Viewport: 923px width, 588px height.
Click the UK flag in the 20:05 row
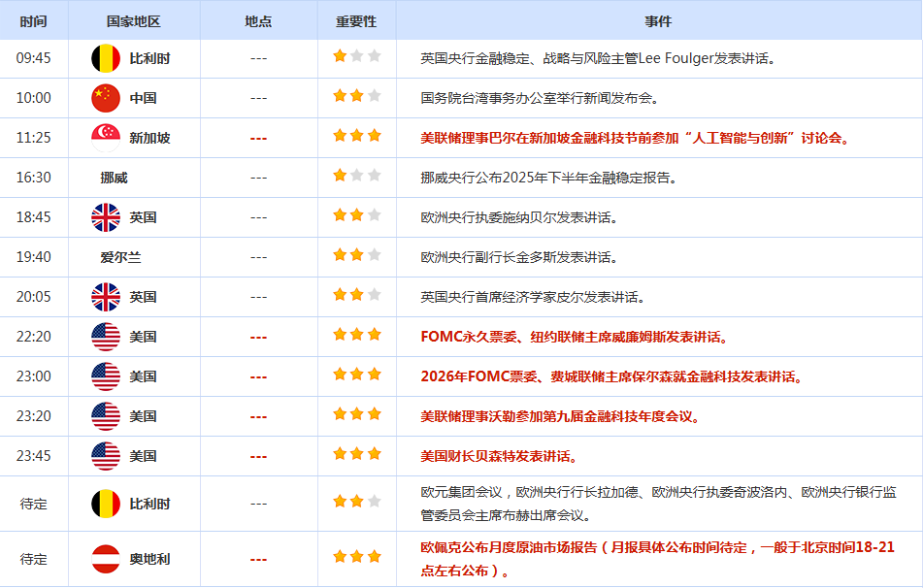(106, 297)
